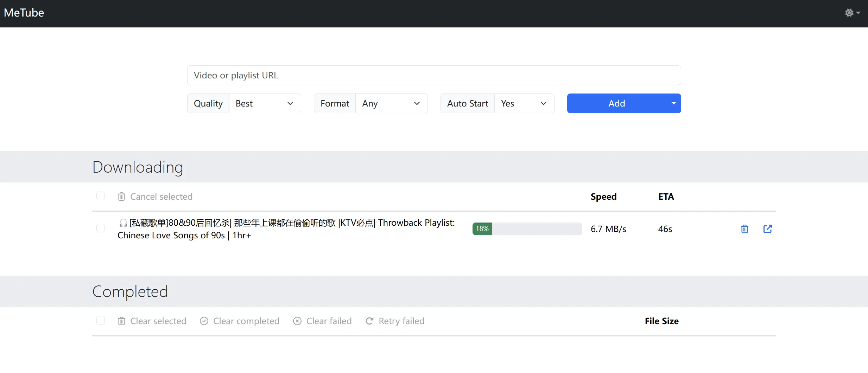Image resolution: width=868 pixels, height=373 pixels.
Task: Open the Auto Start dropdown set to Yes
Action: (524, 103)
